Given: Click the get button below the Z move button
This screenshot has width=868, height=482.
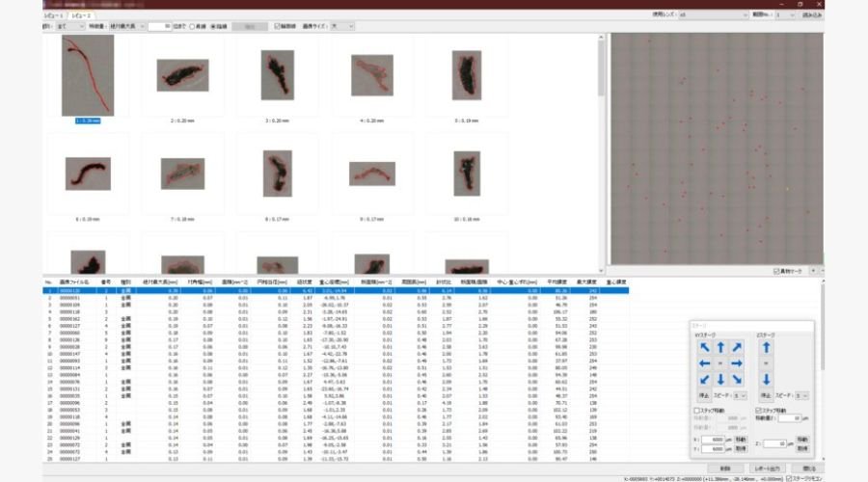Looking at the screenshot, I should 802,449.
